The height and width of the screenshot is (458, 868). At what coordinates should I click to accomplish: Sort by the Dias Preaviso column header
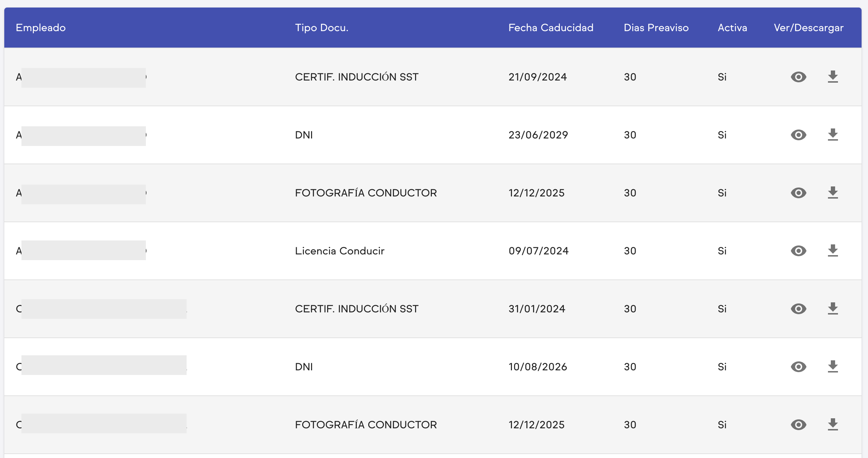tap(656, 28)
